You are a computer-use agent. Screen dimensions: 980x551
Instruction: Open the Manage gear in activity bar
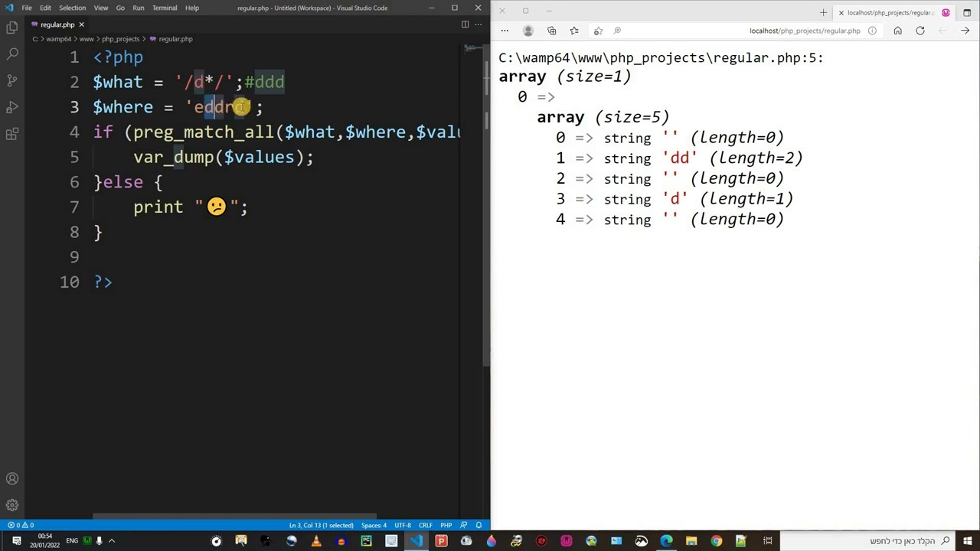(x=12, y=505)
